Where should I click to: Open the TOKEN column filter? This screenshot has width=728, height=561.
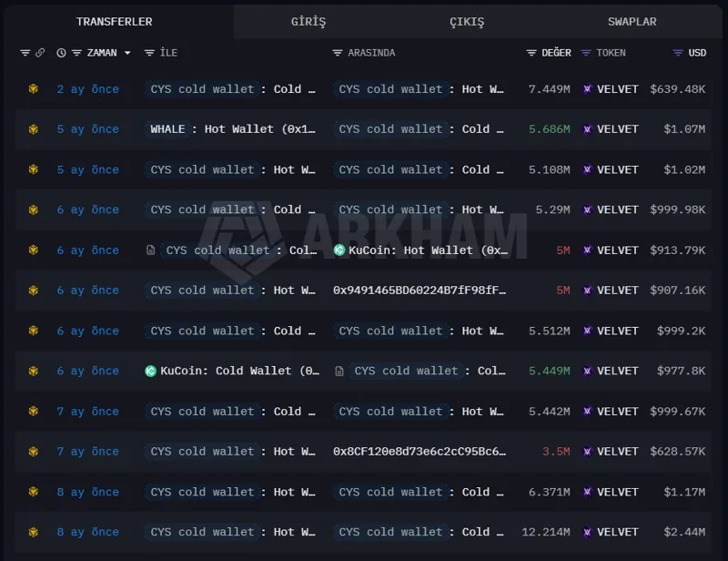[586, 53]
